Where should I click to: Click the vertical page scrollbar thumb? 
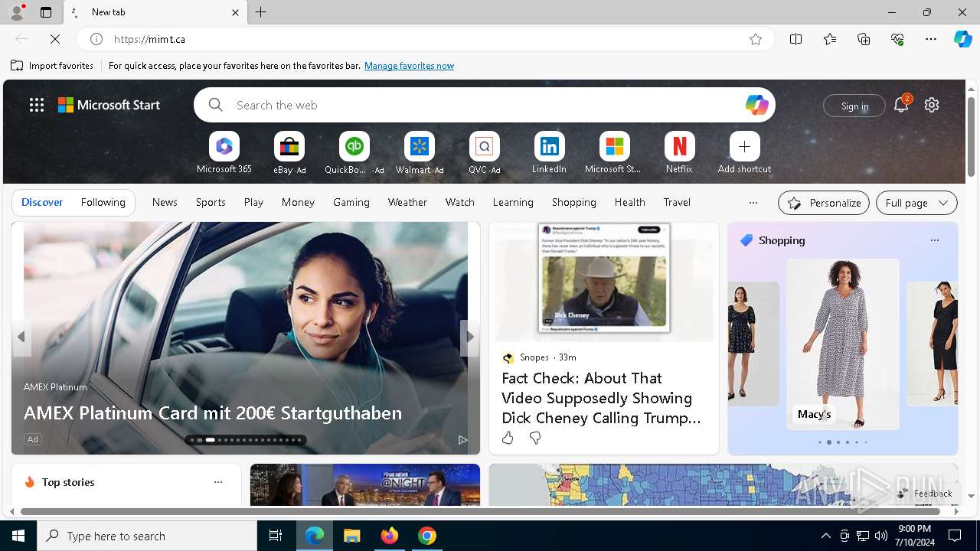[x=971, y=136]
